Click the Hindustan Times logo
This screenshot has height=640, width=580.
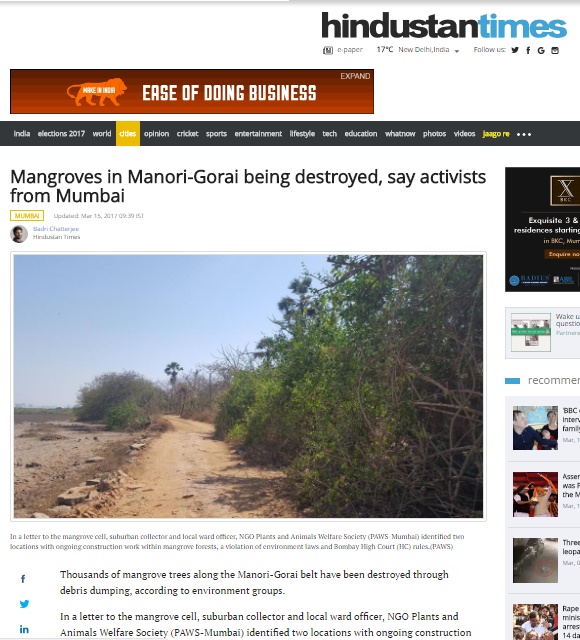click(444, 25)
